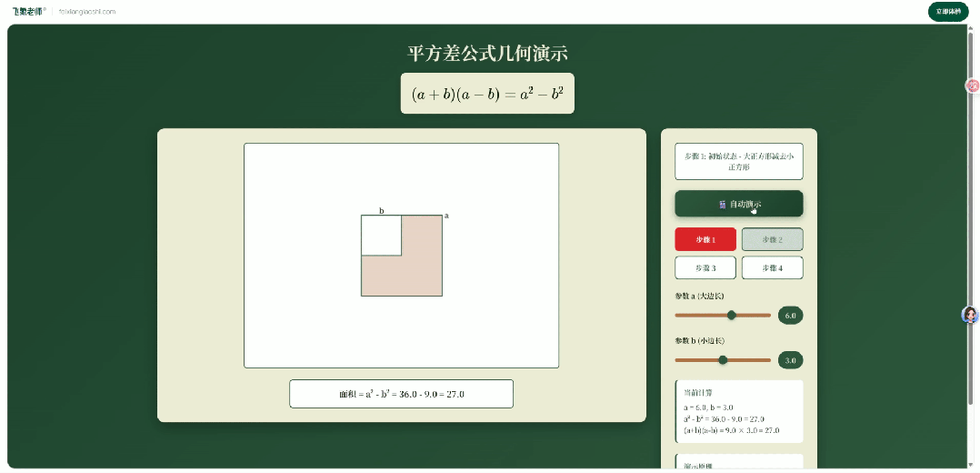Start the 自动演示 auto demonstration
This screenshot has width=980, height=473.
click(x=738, y=204)
